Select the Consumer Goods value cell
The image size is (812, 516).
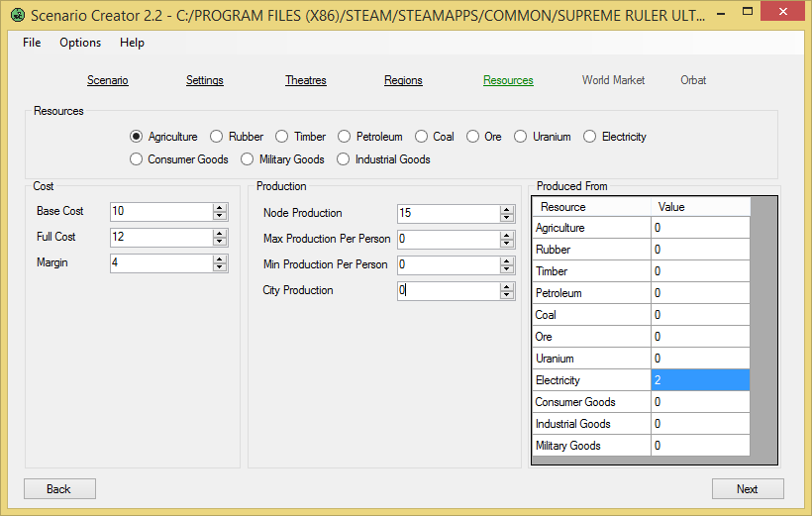(x=700, y=402)
